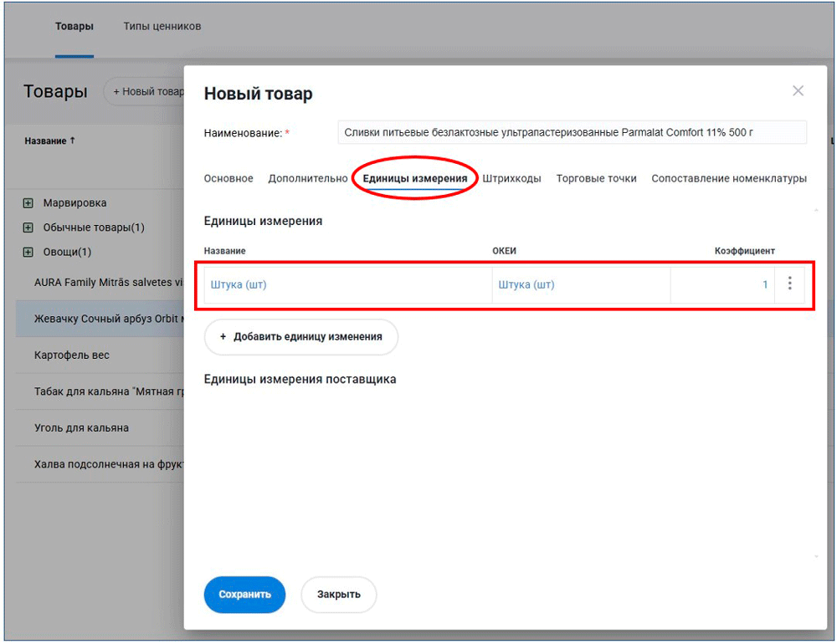Expand the Обычные товары(1) group
This screenshot has height=644, width=837.
click(x=28, y=227)
